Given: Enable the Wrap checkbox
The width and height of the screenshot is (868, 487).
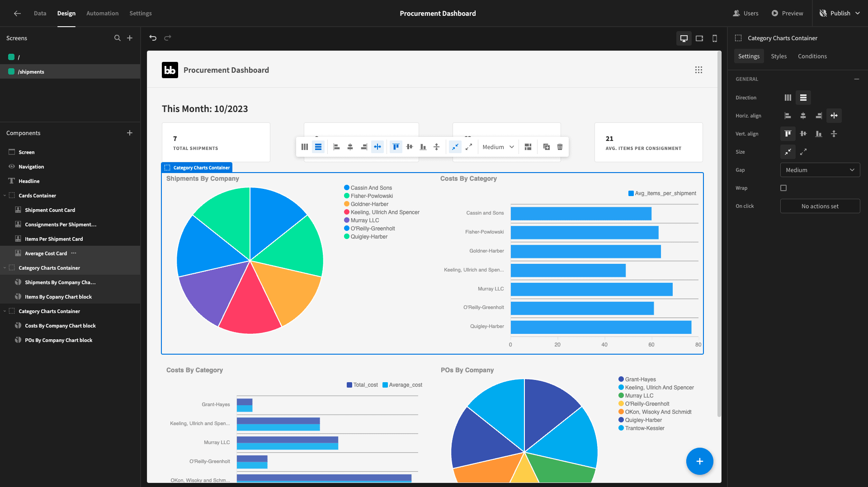Looking at the screenshot, I should tap(783, 188).
